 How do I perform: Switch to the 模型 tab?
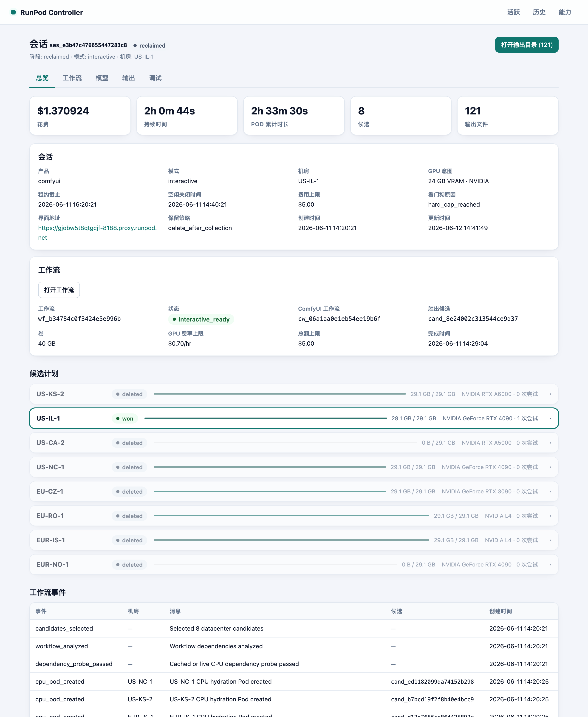pos(102,78)
